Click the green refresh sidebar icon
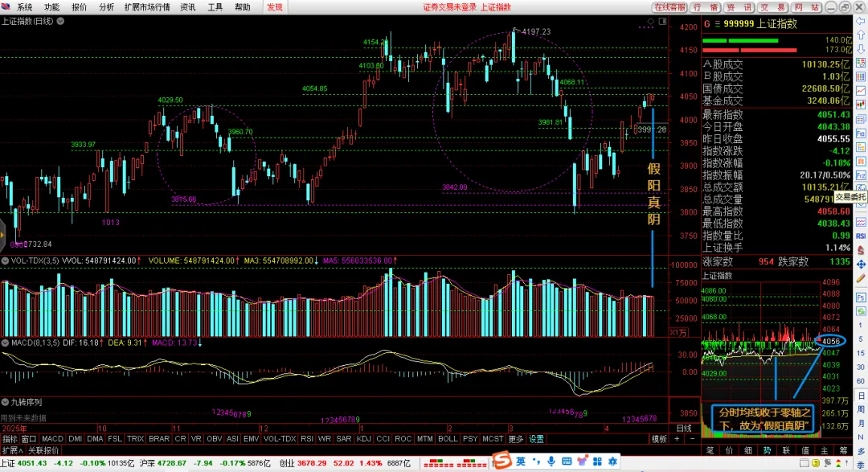Viewport: 868px width, 472px height. [x=861, y=311]
